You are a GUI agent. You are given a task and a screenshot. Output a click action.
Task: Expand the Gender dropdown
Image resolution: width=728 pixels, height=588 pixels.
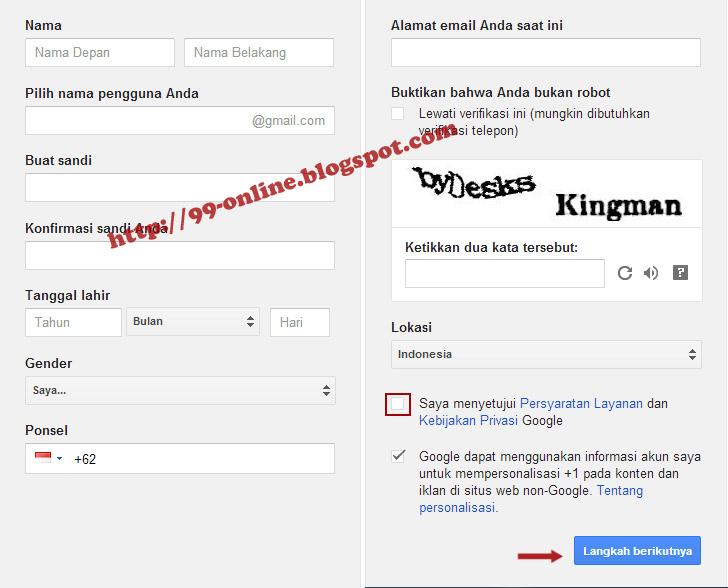coord(180,390)
